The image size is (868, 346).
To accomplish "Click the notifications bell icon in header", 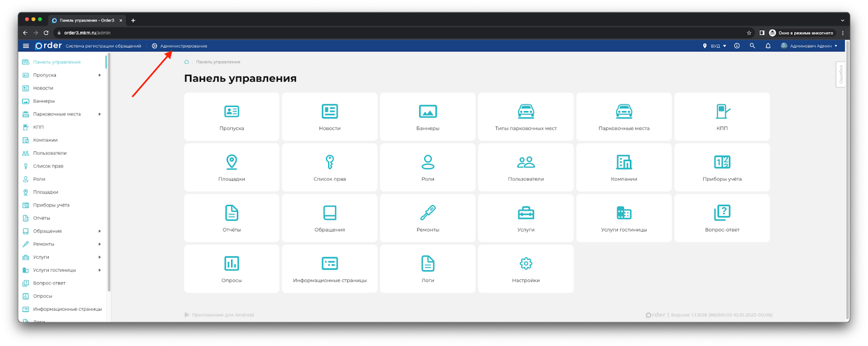I will point(768,46).
